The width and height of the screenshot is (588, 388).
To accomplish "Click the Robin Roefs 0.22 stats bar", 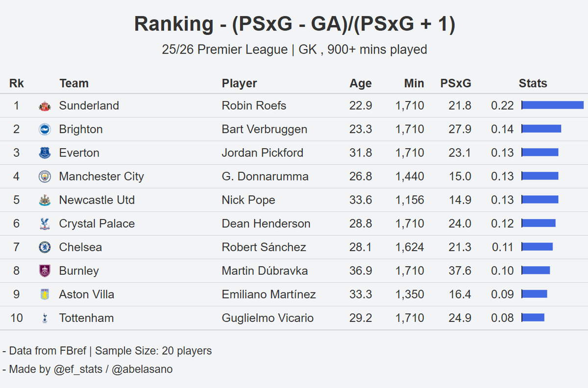I will pos(553,105).
